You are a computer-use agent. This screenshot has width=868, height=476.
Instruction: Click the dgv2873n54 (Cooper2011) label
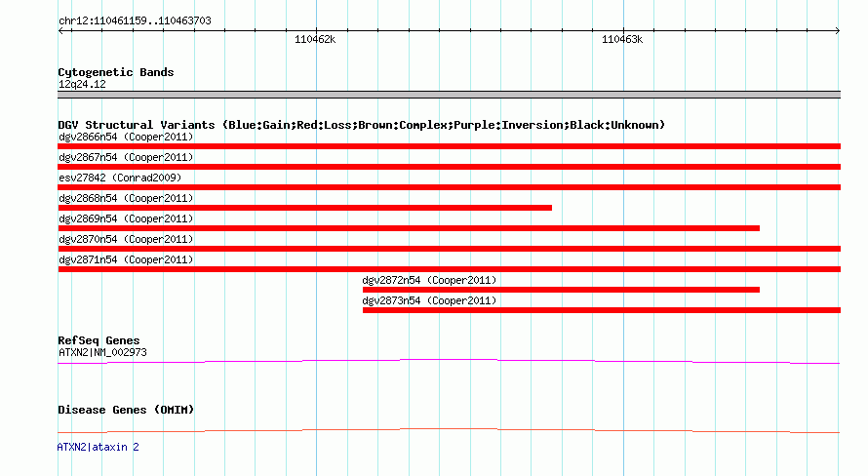(429, 300)
